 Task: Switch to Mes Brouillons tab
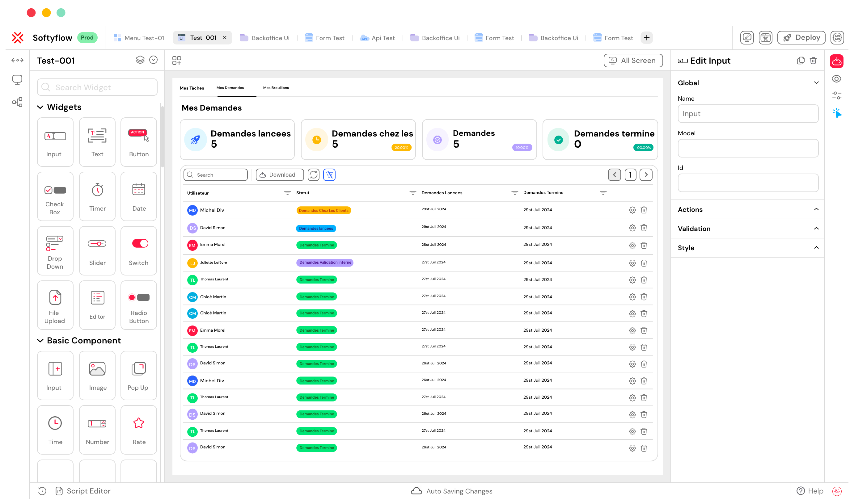276,88
